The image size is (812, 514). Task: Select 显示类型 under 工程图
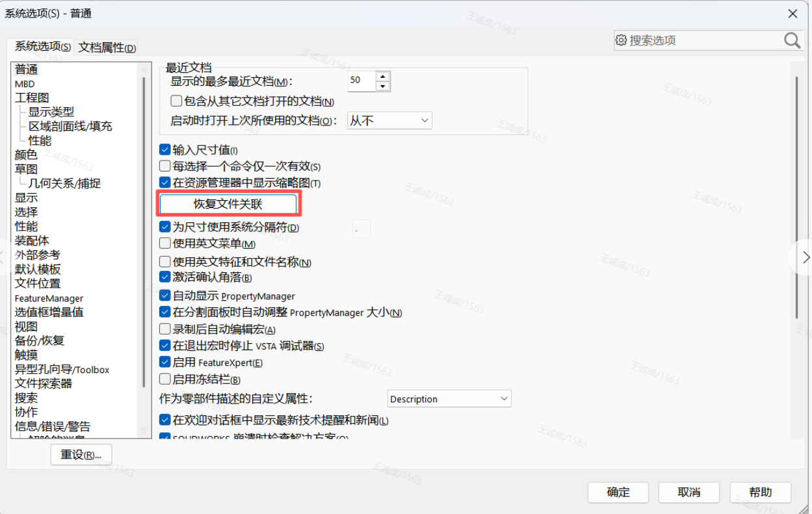click(x=51, y=112)
